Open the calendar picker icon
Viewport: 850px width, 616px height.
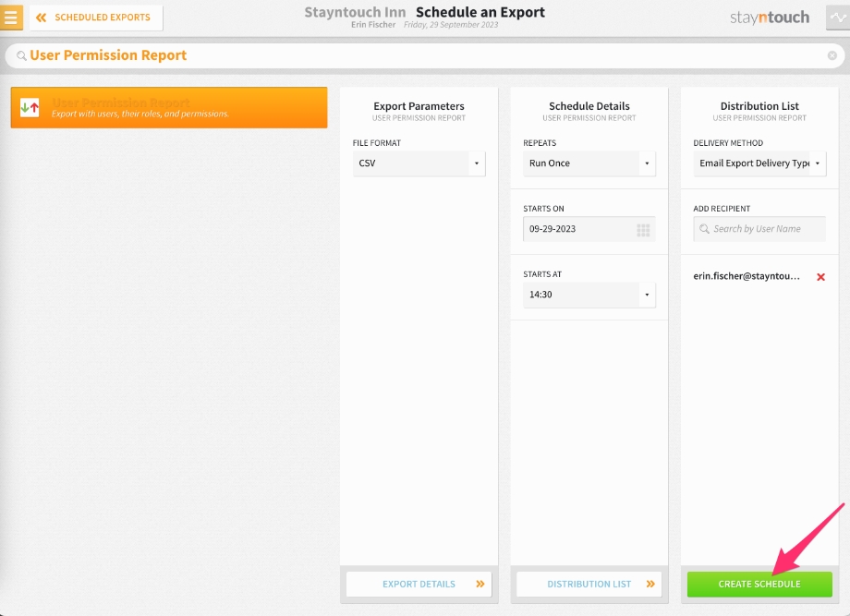coord(643,230)
